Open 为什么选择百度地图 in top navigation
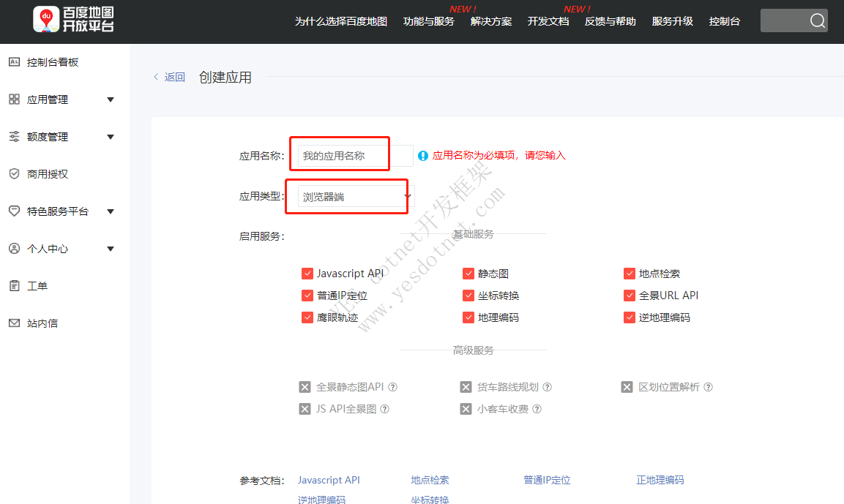 tap(340, 21)
